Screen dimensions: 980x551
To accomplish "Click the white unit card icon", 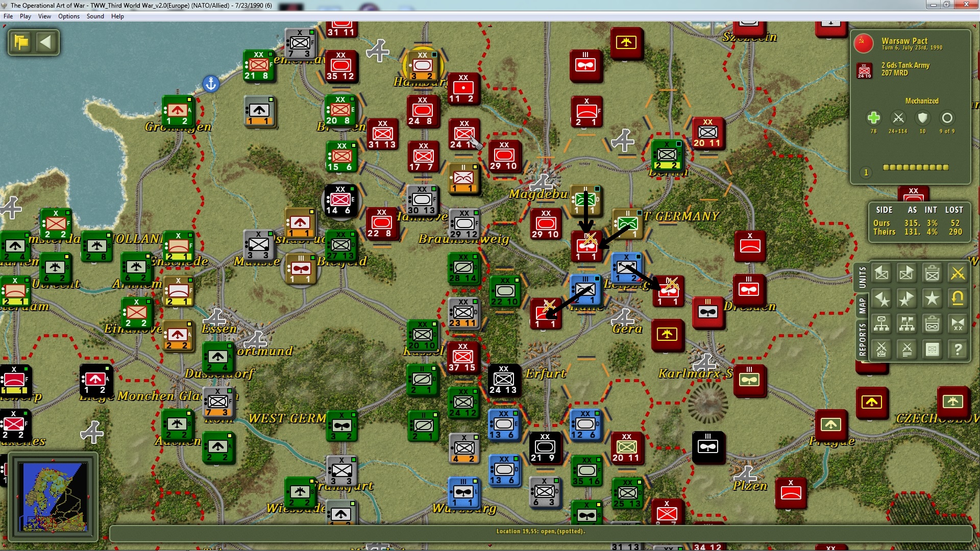I will 932,349.
